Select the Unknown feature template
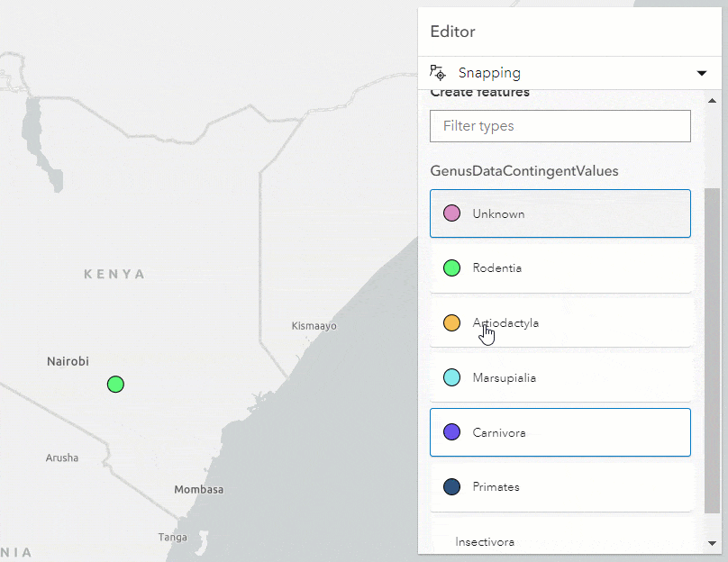 pyautogui.click(x=560, y=213)
